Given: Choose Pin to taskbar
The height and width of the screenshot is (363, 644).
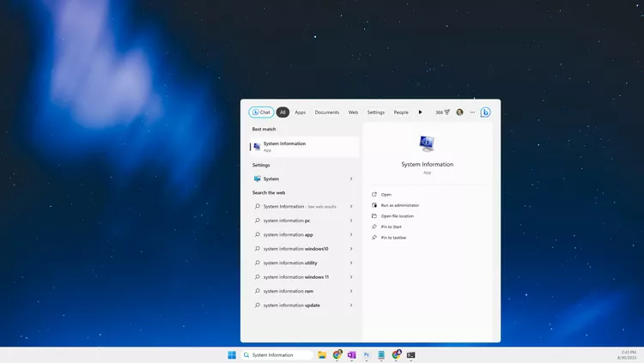Looking at the screenshot, I should [393, 238].
